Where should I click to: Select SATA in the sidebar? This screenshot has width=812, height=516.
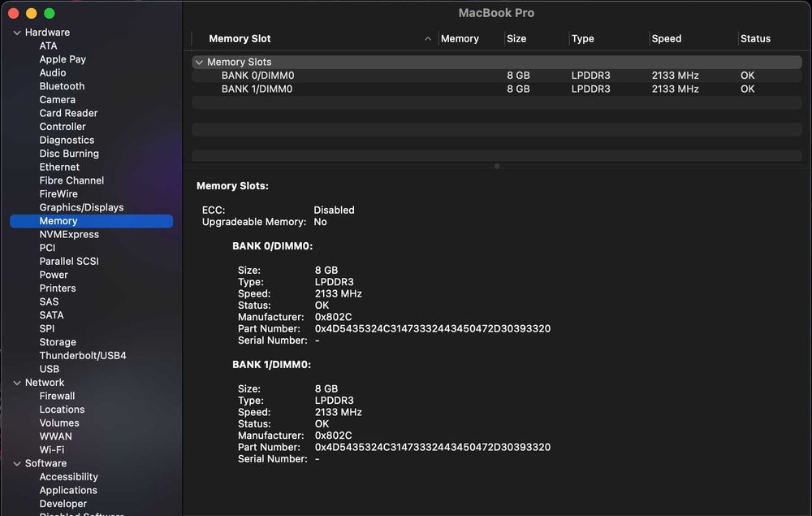coord(52,315)
